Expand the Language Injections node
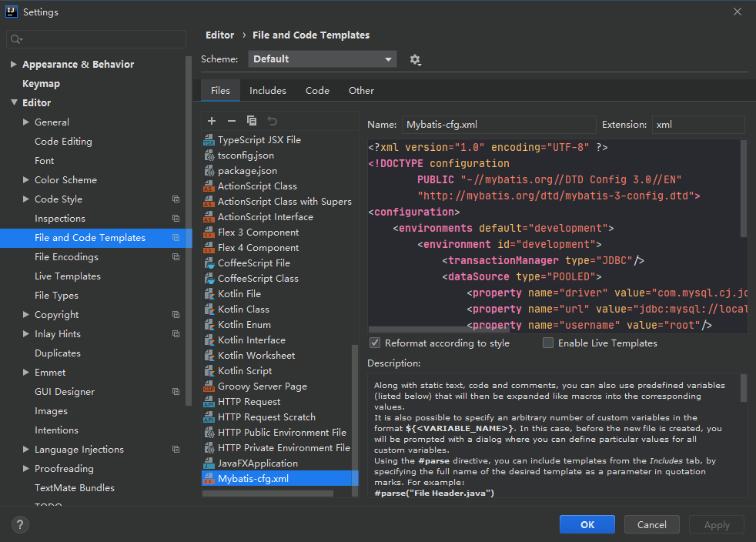This screenshot has width=756, height=542. pyautogui.click(x=26, y=450)
